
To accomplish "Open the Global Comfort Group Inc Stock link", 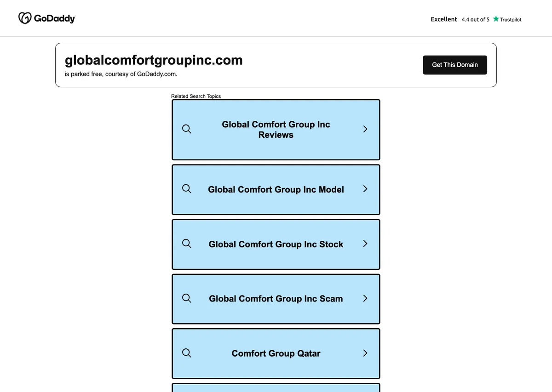I will coord(276,244).
